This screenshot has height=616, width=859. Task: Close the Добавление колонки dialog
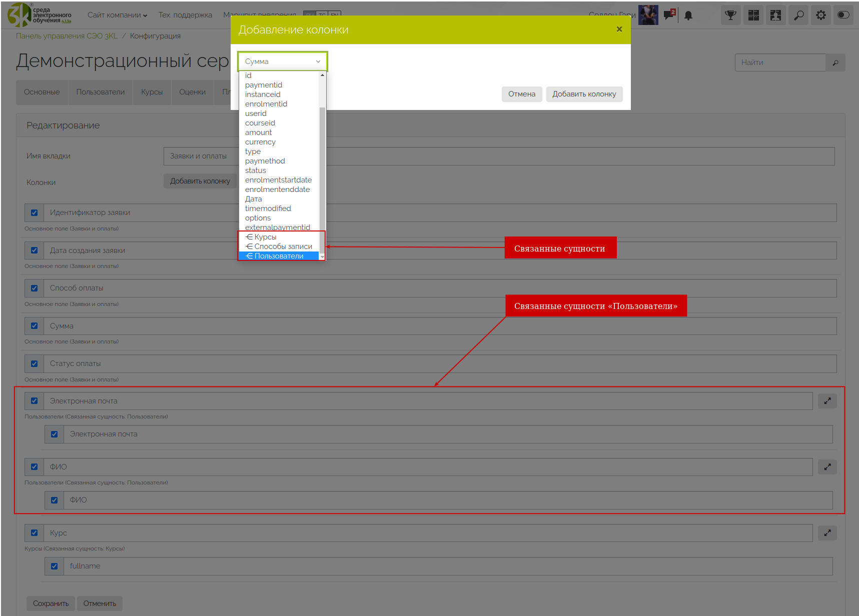619,29
